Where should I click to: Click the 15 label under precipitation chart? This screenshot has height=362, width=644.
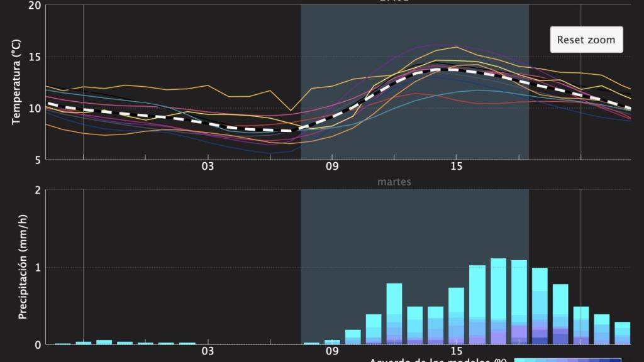(456, 351)
